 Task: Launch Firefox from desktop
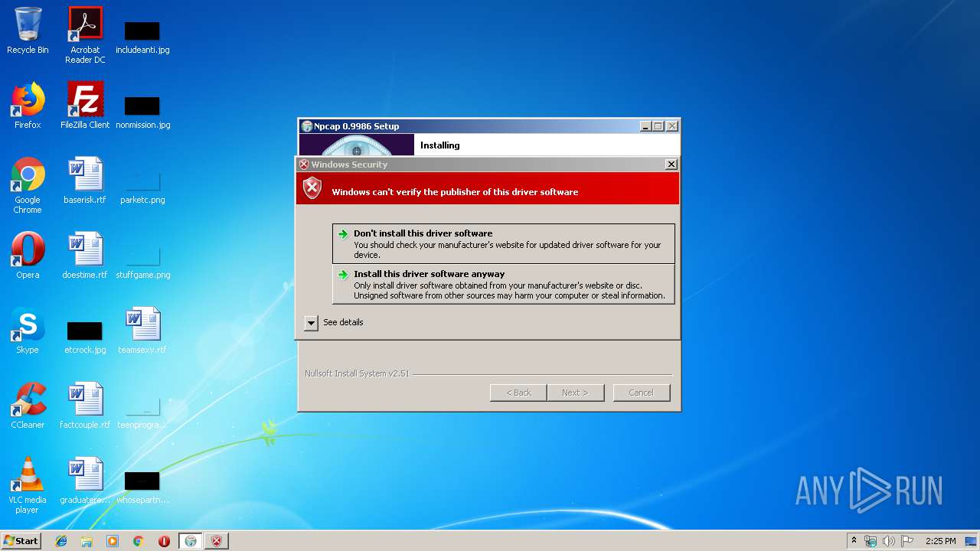[28, 106]
